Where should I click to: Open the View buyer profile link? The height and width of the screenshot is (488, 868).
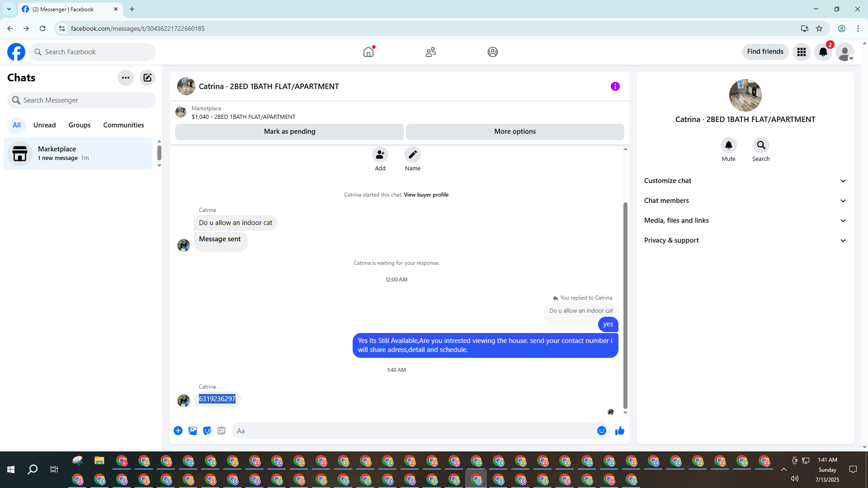[426, 195]
